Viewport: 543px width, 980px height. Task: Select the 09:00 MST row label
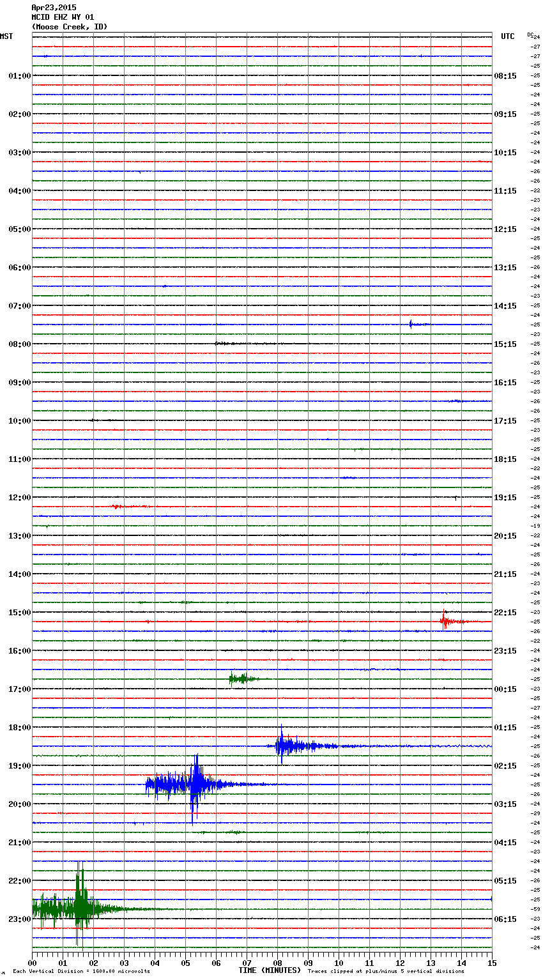click(20, 383)
